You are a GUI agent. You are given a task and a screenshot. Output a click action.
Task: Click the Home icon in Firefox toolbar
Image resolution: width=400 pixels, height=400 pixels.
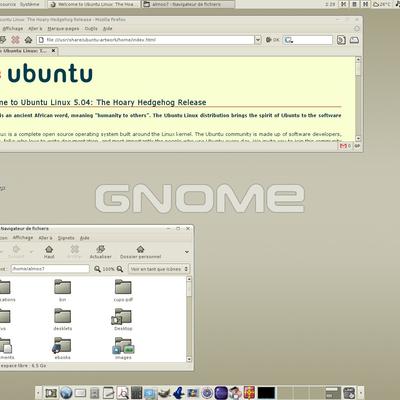coord(28,40)
